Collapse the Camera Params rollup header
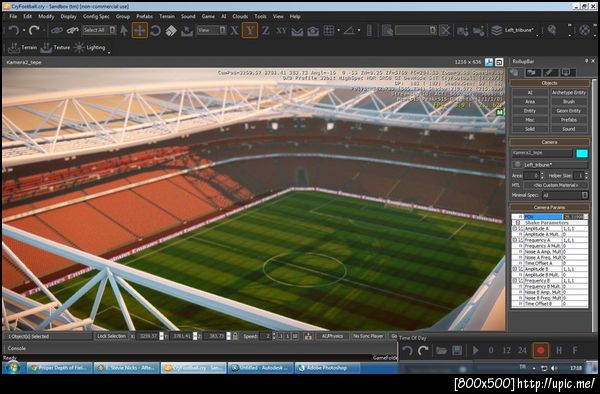 click(549, 207)
